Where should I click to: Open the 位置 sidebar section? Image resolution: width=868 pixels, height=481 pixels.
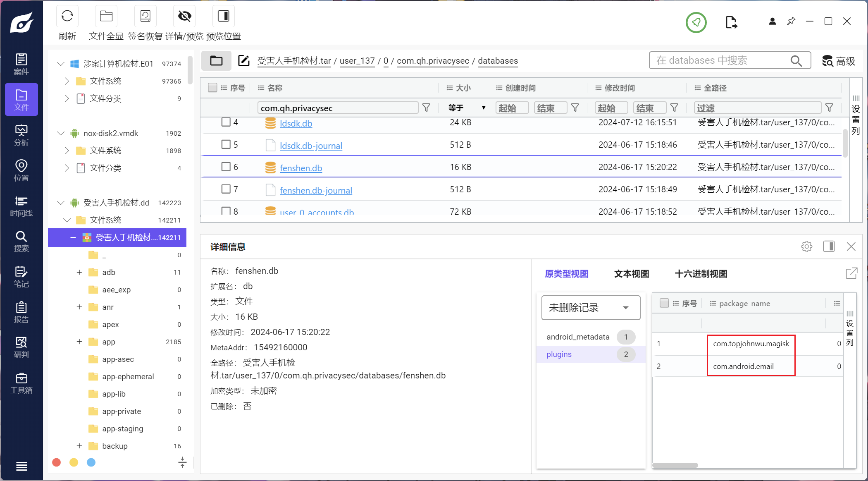[x=21, y=170]
